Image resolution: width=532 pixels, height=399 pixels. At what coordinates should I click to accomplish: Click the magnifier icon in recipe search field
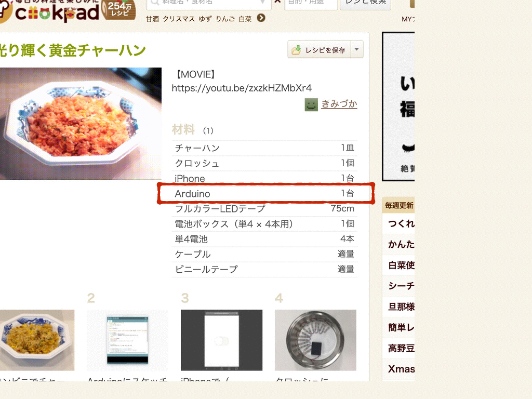point(155,3)
